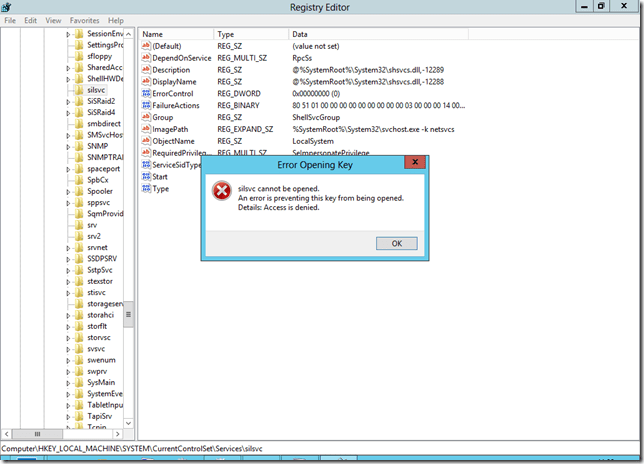
Task: Click the sfloppy folder icon
Action: 79,56
